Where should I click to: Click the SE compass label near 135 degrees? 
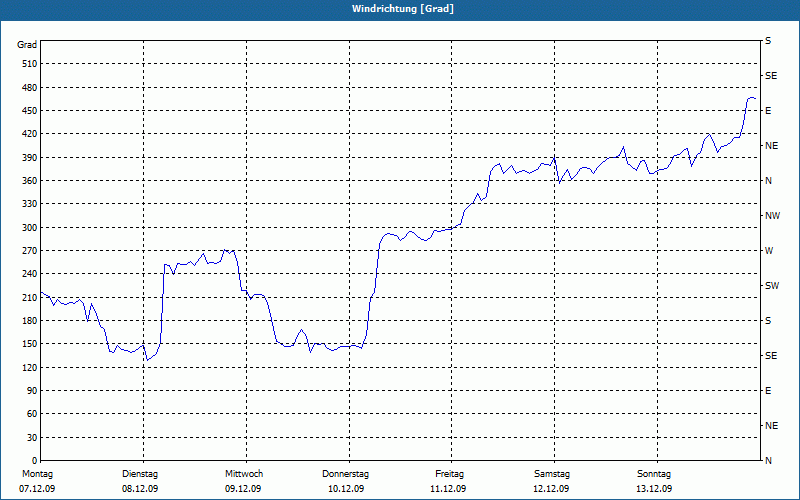click(771, 356)
